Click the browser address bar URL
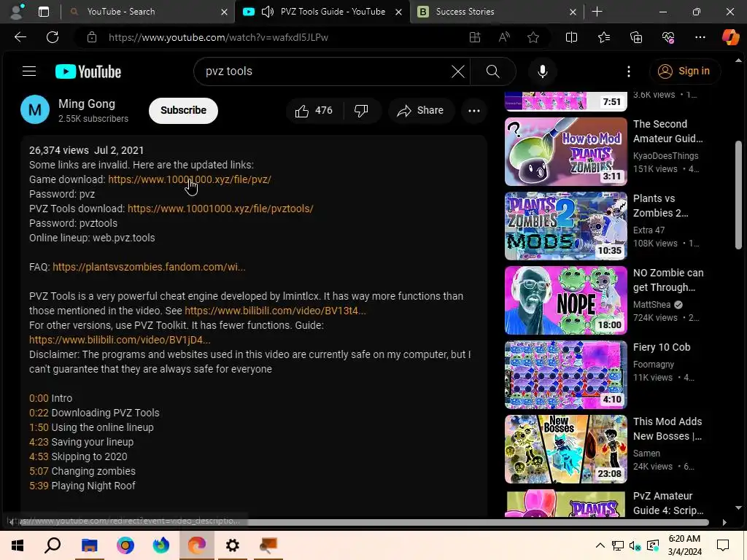 pyautogui.click(x=218, y=37)
